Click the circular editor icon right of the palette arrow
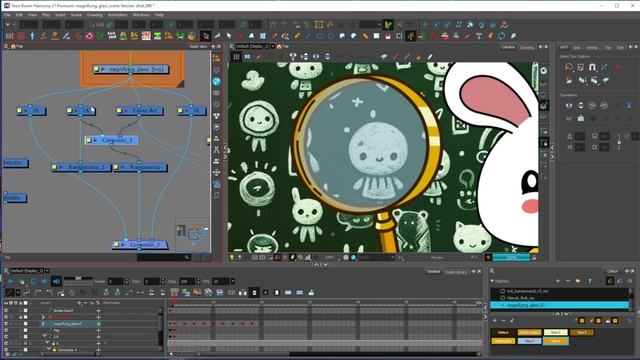The height and width of the screenshot is (360, 640). (x=610, y=281)
